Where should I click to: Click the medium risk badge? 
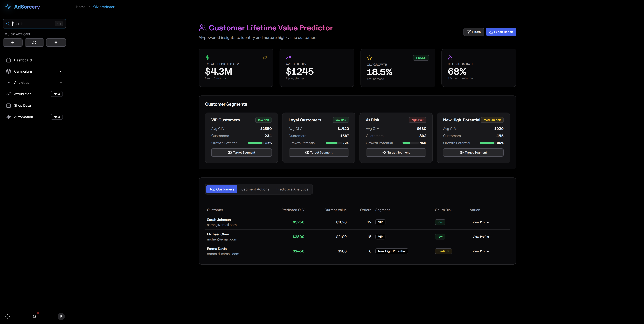pos(492,120)
